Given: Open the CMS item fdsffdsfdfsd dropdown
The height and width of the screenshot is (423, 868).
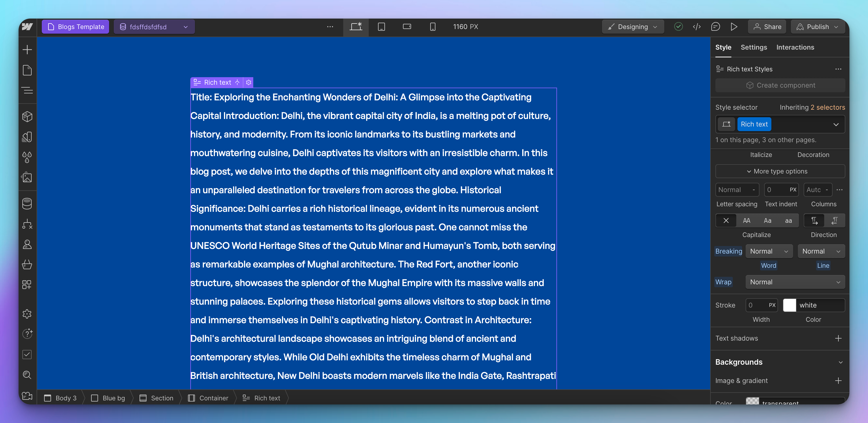Looking at the screenshot, I should (x=154, y=27).
